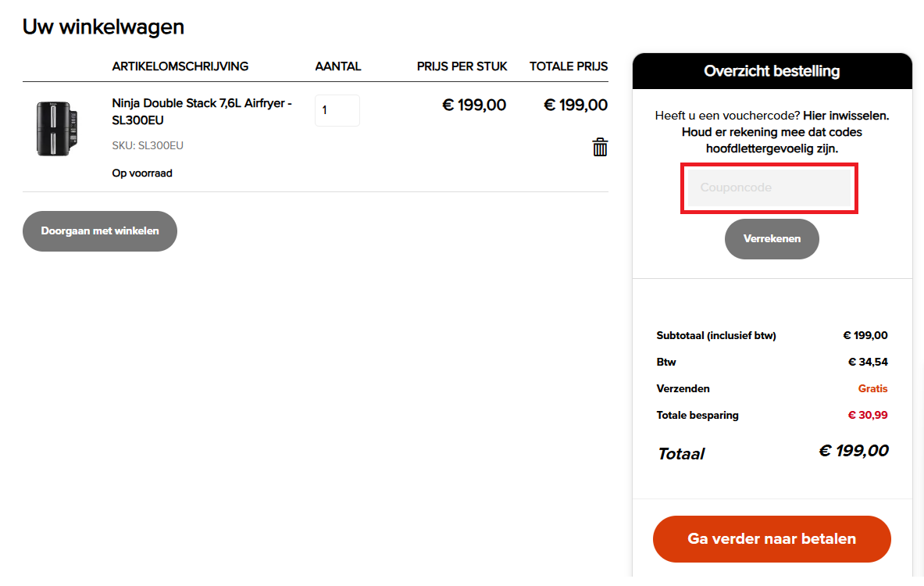The image size is (924, 586).
Task: Apply the voucher with Verrekenen button
Action: [x=772, y=239]
